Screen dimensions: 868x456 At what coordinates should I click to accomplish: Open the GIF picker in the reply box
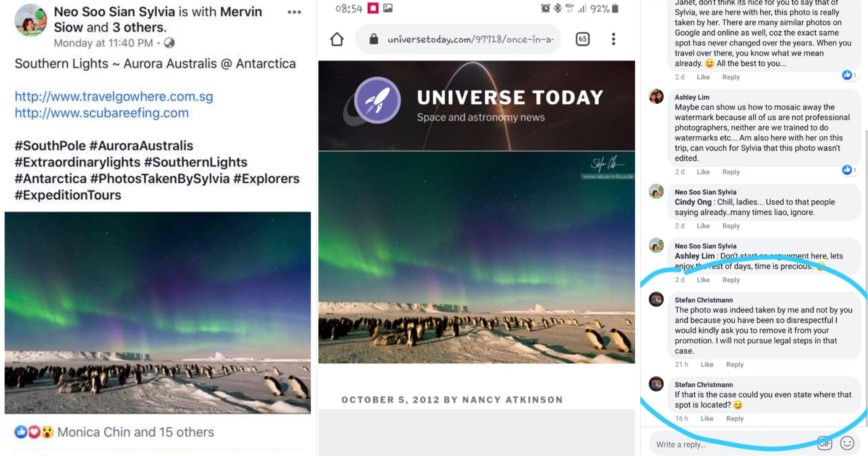point(825,443)
